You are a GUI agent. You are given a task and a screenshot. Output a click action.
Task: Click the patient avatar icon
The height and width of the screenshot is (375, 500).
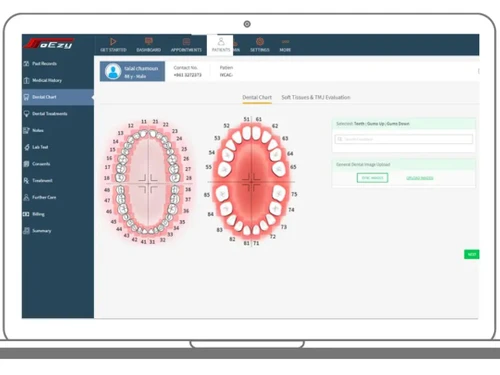click(x=113, y=71)
